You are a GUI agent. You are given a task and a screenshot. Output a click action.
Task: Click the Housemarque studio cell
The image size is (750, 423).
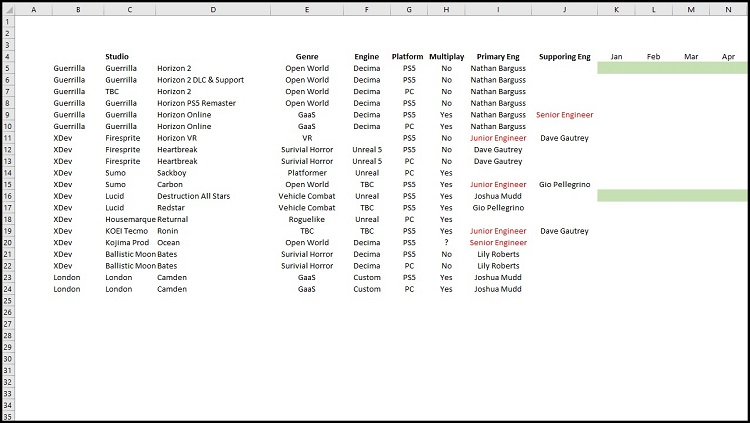tap(129, 219)
